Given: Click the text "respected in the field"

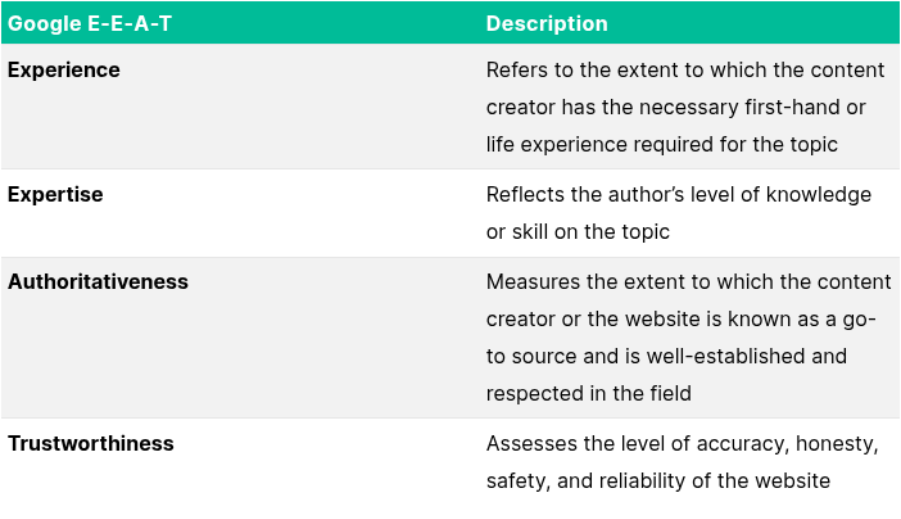Looking at the screenshot, I should (x=588, y=393).
